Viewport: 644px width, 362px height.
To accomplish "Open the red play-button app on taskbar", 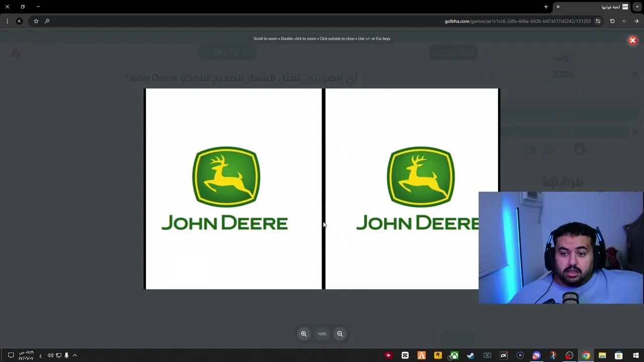I will tap(388, 355).
